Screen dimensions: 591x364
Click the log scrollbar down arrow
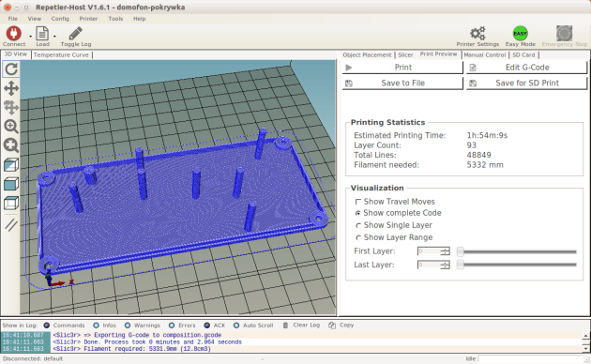point(585,349)
